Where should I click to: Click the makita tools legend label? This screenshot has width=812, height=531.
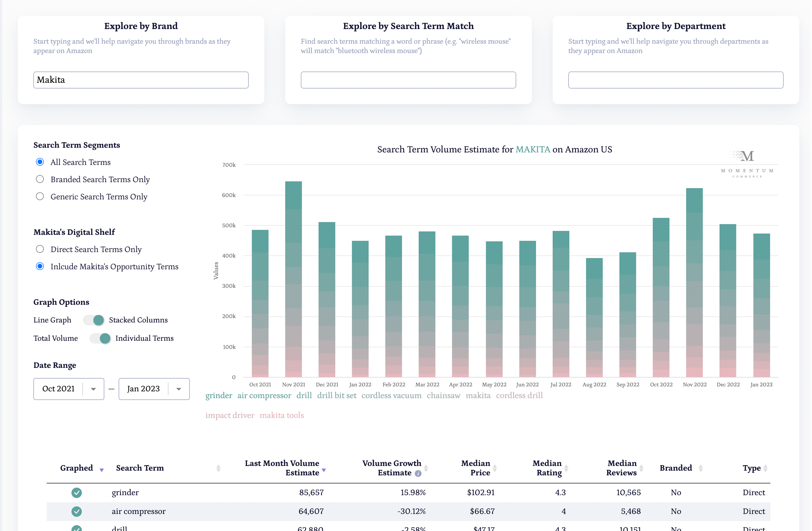tap(282, 415)
